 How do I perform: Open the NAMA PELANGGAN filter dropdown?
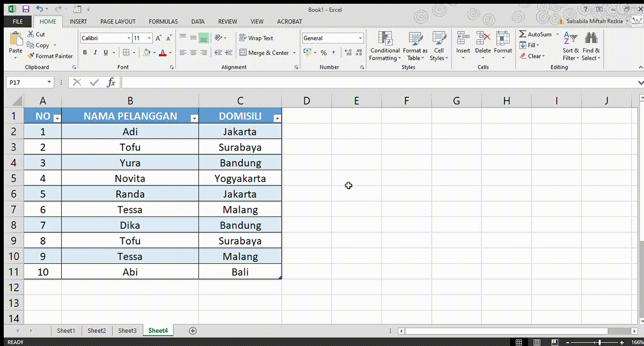(194, 118)
